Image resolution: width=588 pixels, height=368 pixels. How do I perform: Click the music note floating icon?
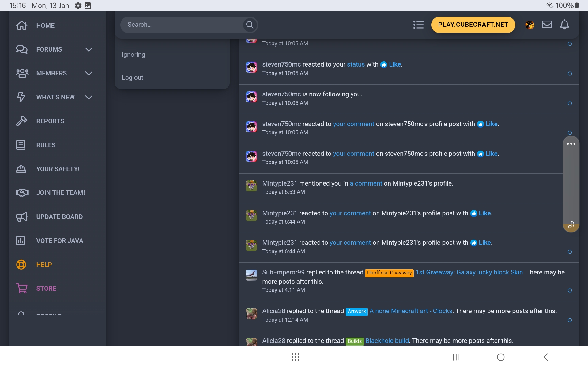pos(571,225)
